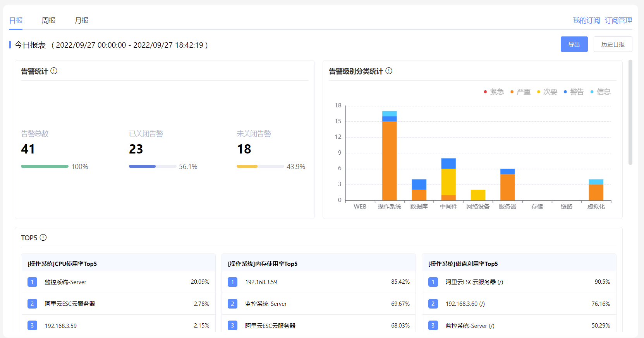The height and width of the screenshot is (338, 644).
Task: Click the 今日报表 date range title
Action: coord(111,45)
